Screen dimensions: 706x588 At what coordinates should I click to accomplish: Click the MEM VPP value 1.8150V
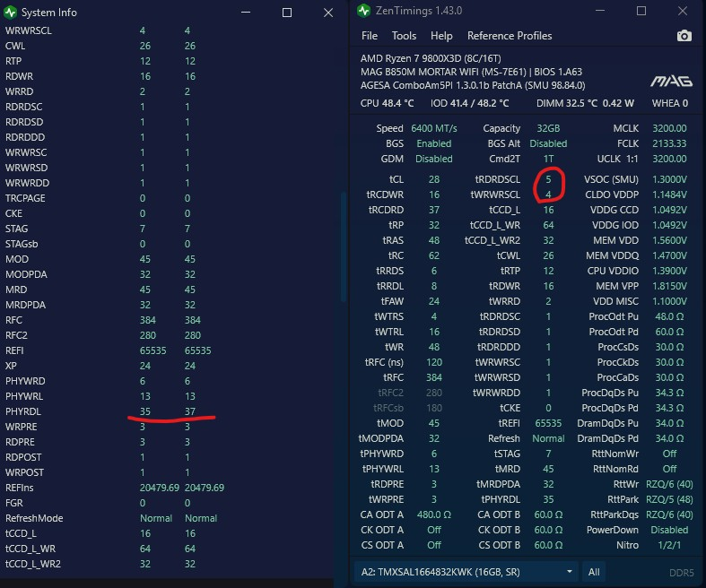669,286
